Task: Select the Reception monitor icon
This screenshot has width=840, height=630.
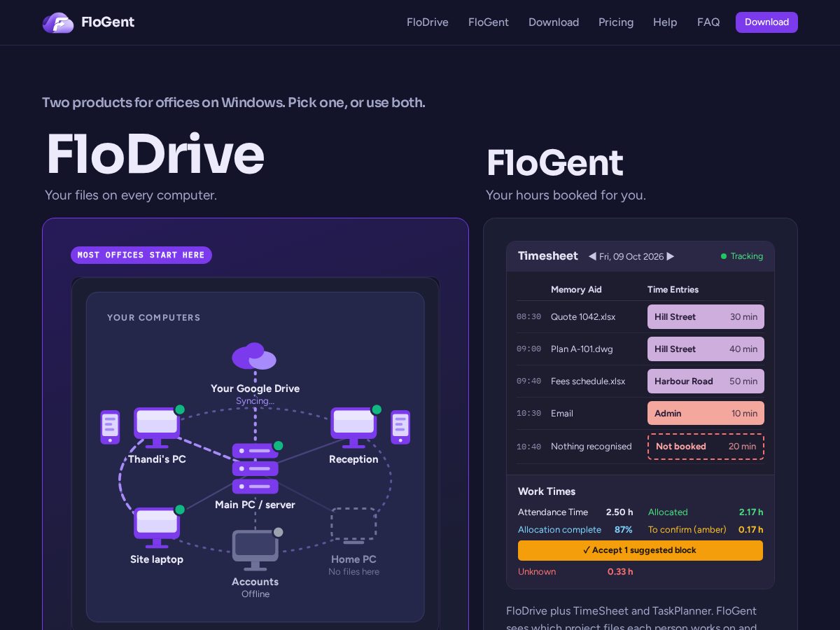Action: 353,427
